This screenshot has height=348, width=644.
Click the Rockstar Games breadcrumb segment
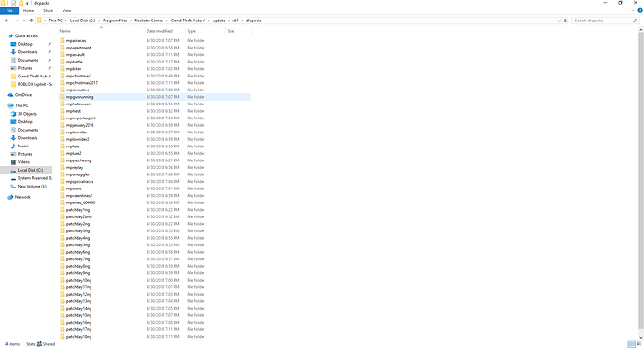[x=148, y=21]
